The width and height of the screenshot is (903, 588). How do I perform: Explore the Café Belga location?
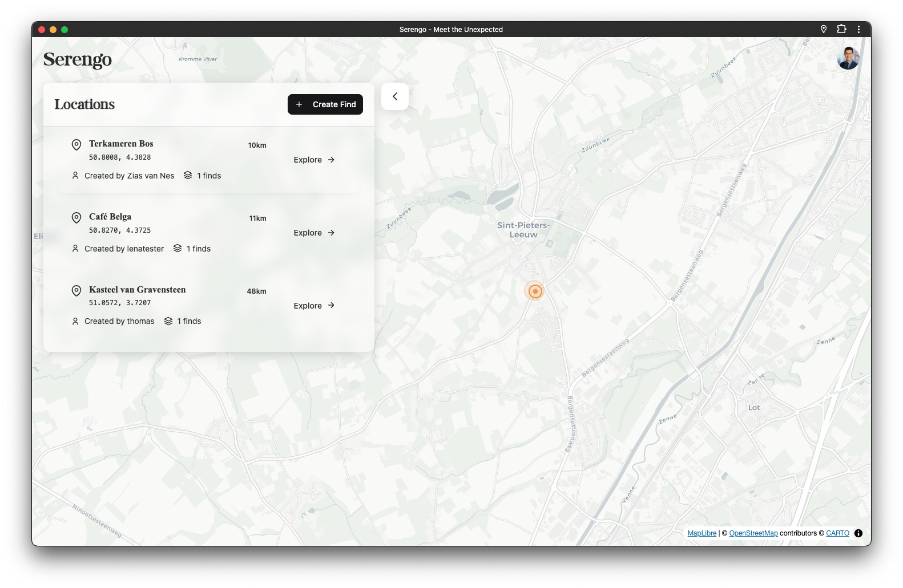click(314, 233)
